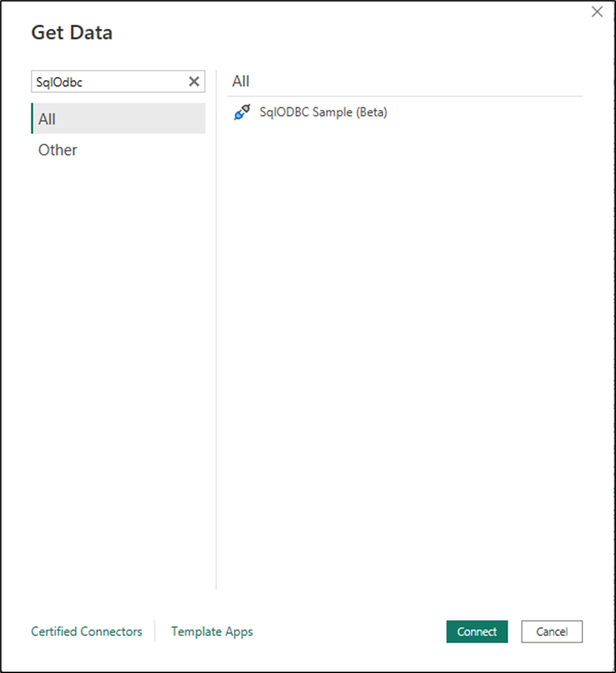Click the beta connector icon next to SqlODBC Sample
The image size is (616, 673).
coord(242,112)
